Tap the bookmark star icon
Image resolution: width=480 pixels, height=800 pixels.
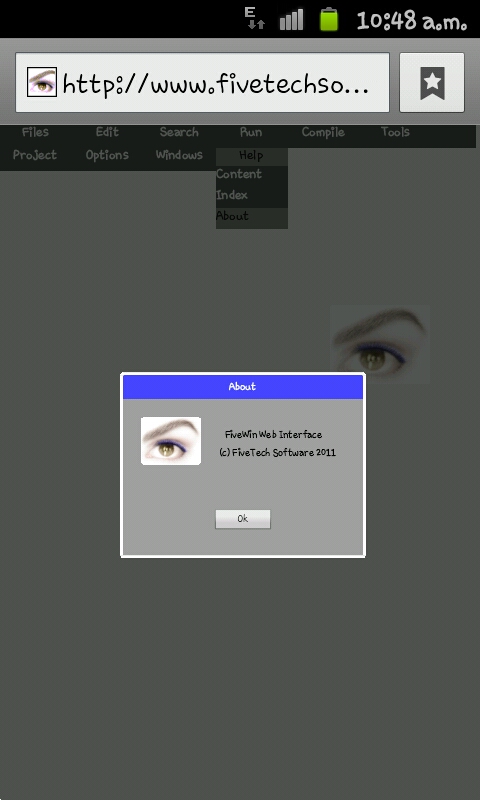[x=432, y=83]
